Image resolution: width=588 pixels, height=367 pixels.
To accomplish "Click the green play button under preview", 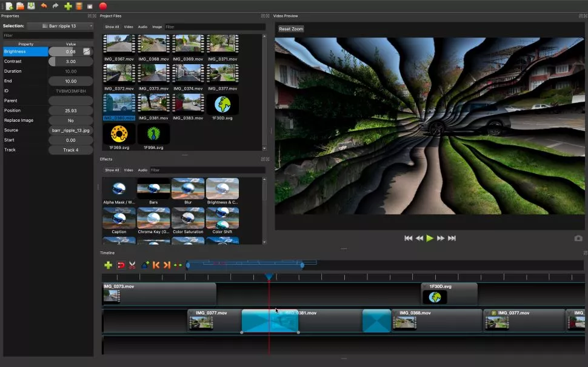I will (430, 238).
